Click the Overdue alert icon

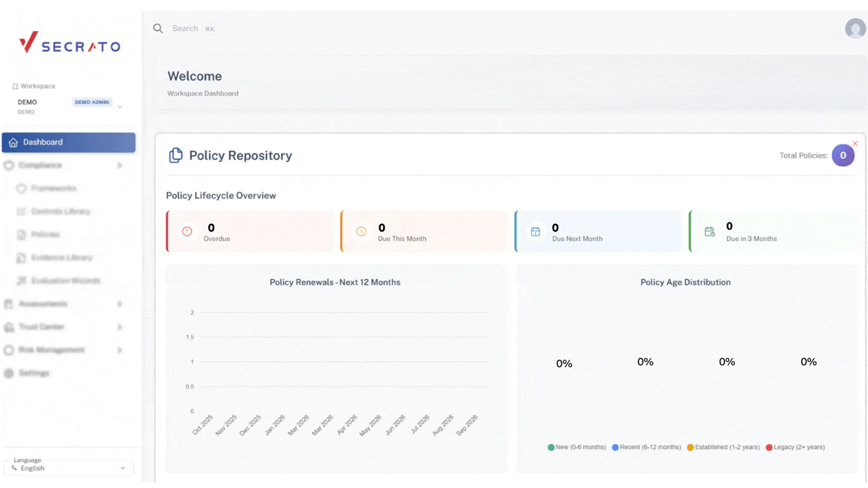pos(187,231)
